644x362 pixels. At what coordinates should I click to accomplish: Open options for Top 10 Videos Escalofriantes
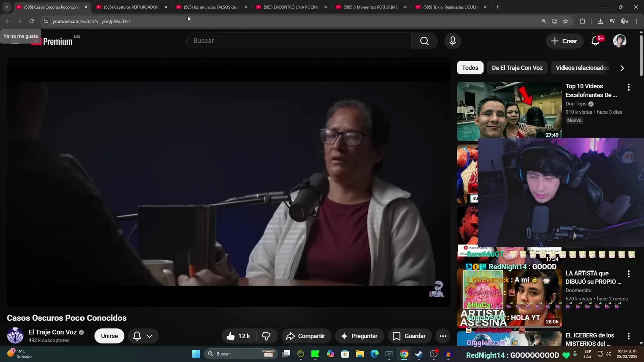628,87
